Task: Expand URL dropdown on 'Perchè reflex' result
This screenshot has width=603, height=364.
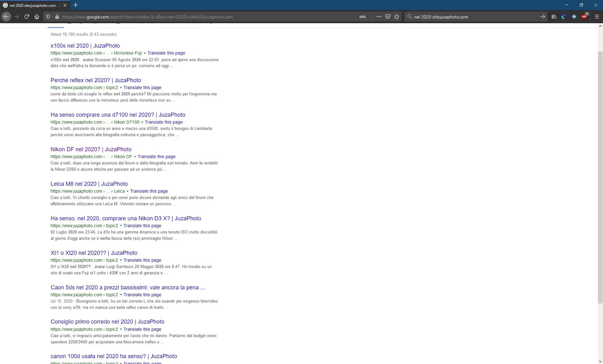Action: [x=121, y=88]
